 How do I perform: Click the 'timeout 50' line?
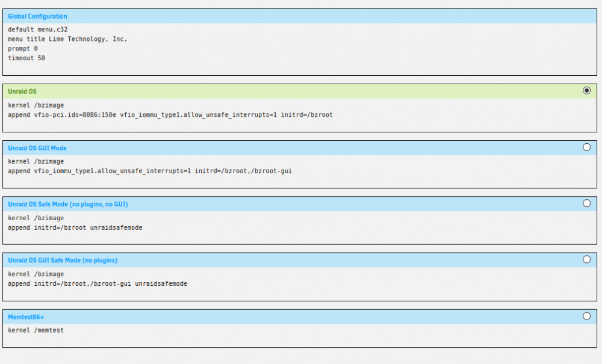coord(26,58)
